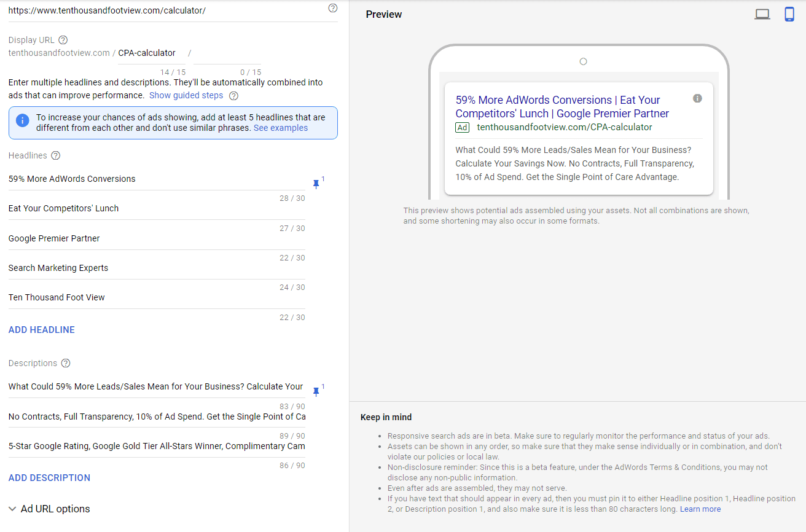Click ADD DESCRIPTION button

[x=49, y=478]
